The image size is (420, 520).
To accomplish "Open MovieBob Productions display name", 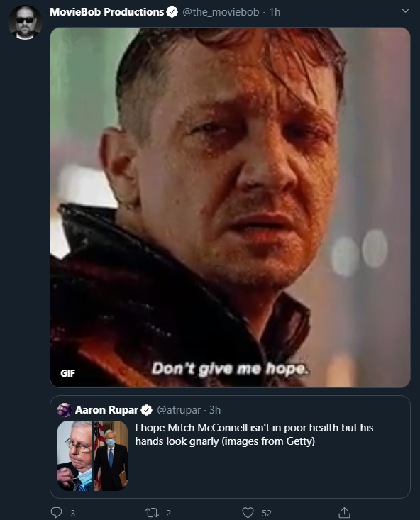I will 107,12.
